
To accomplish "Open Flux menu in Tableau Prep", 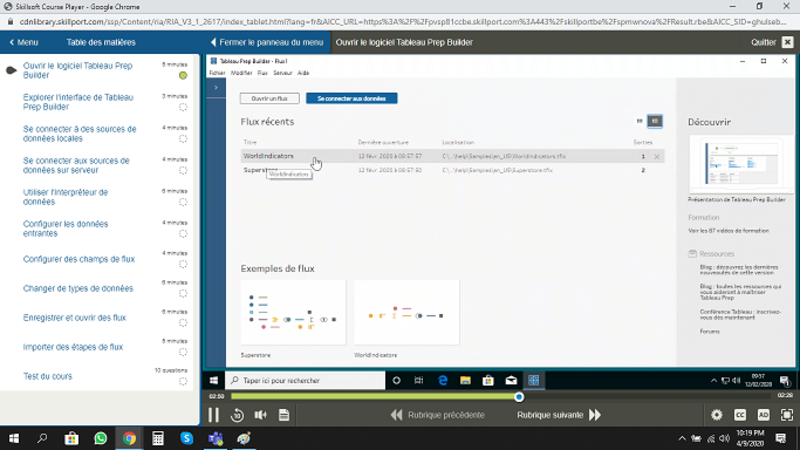I will coord(262,73).
